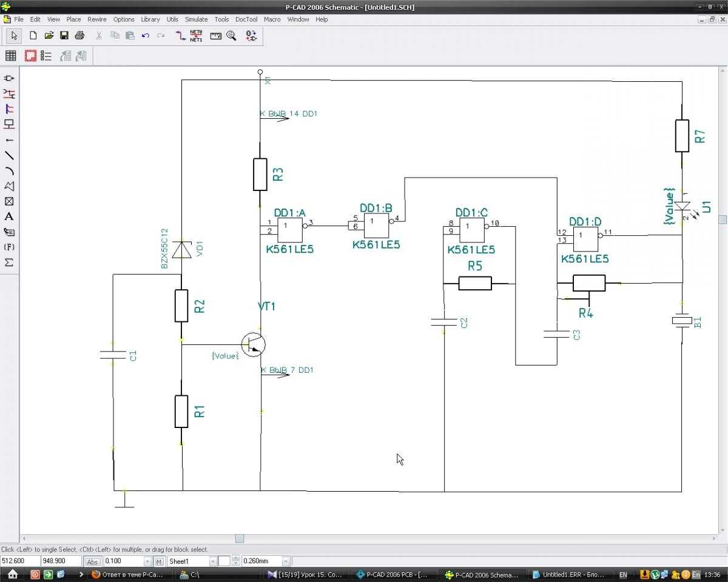Select the VT1 transistor label

point(267,306)
